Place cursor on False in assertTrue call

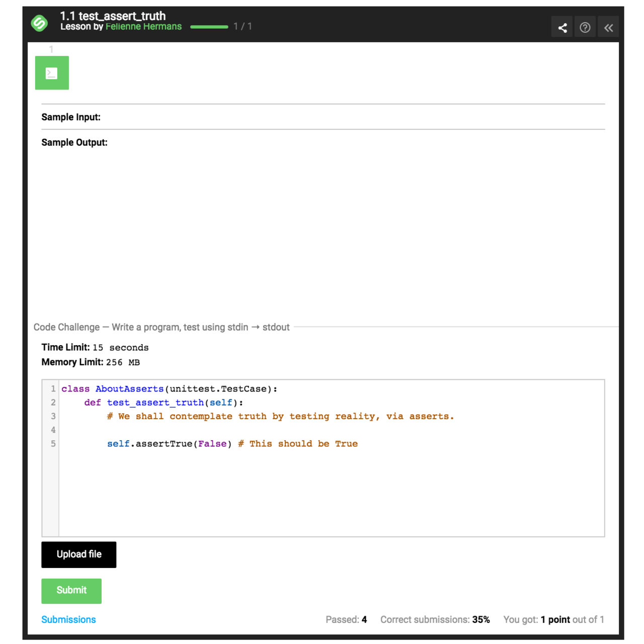coord(212,444)
